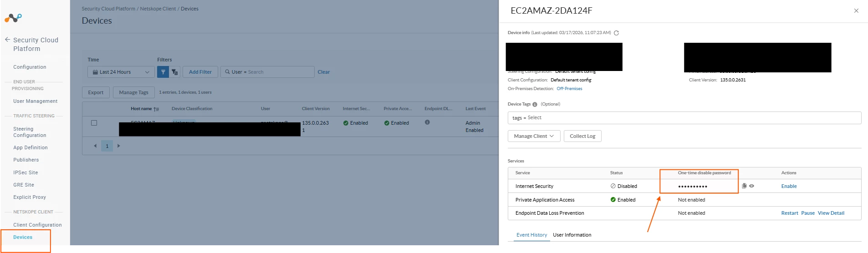Image resolution: width=868 pixels, height=253 pixels.
Task: Click Netskope Client in the breadcrumb
Action: [x=158, y=9]
